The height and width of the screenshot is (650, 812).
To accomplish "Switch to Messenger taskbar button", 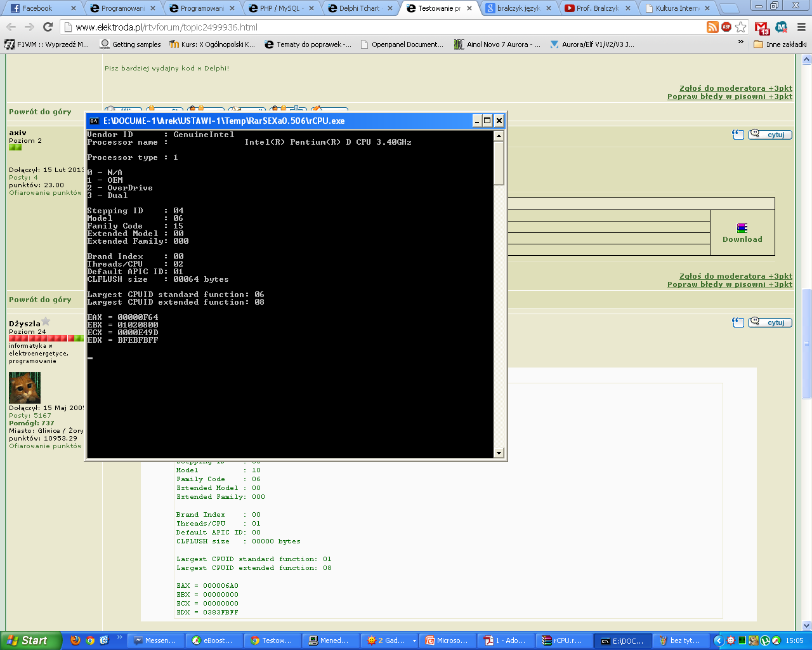I will (x=155, y=640).
